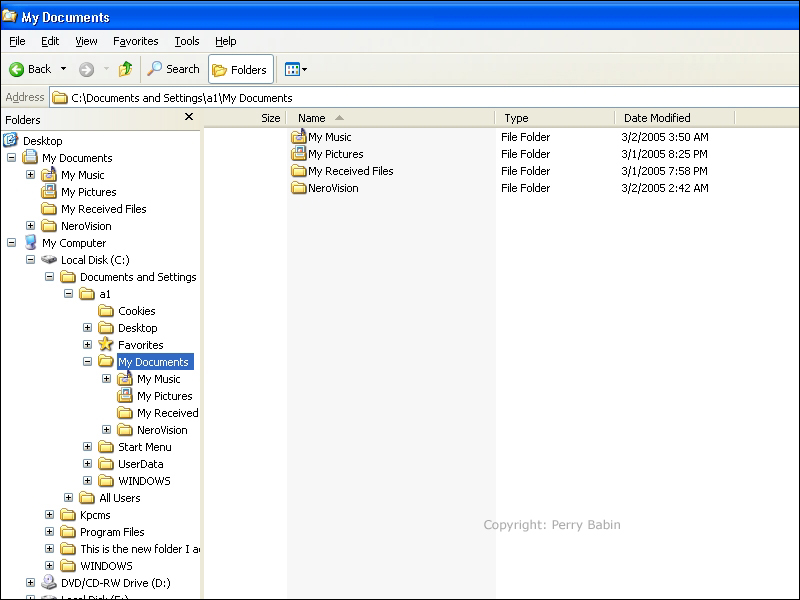The height and width of the screenshot is (600, 800).
Task: Select Desktop folder under a1
Action: (x=138, y=328)
